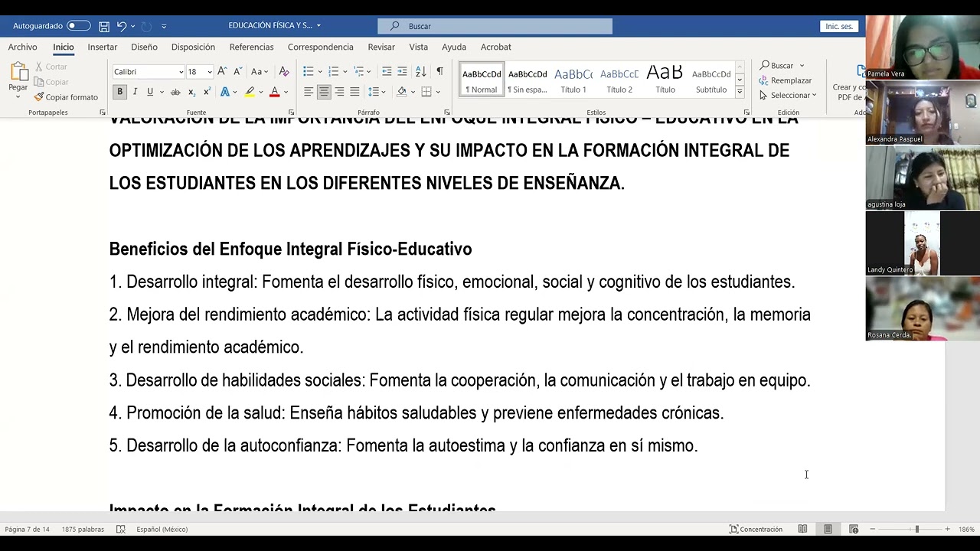The image size is (980, 551).
Task: Open the Aa change case dropdown
Action: click(259, 71)
